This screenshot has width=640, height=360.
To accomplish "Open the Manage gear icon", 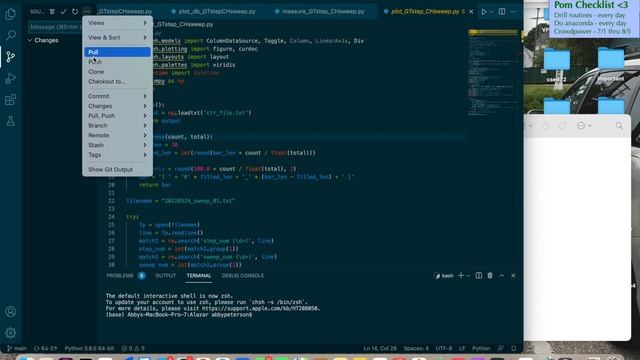I will coord(11,333).
